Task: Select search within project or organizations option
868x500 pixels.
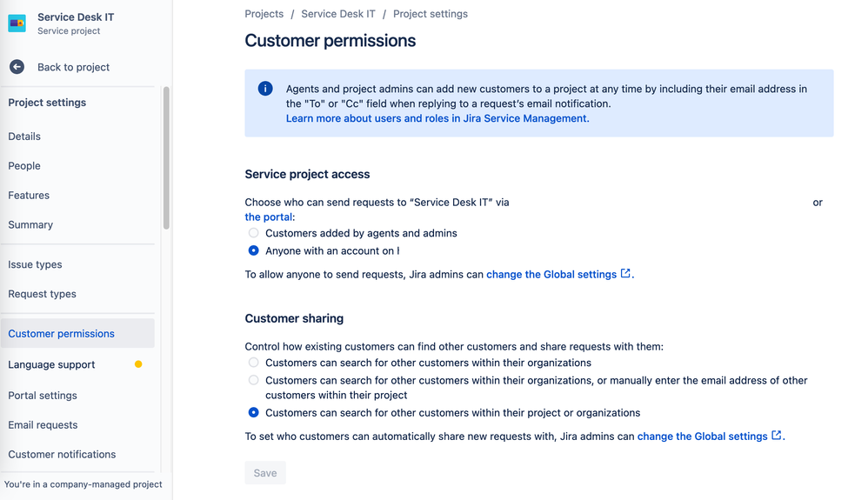Action: [x=254, y=413]
